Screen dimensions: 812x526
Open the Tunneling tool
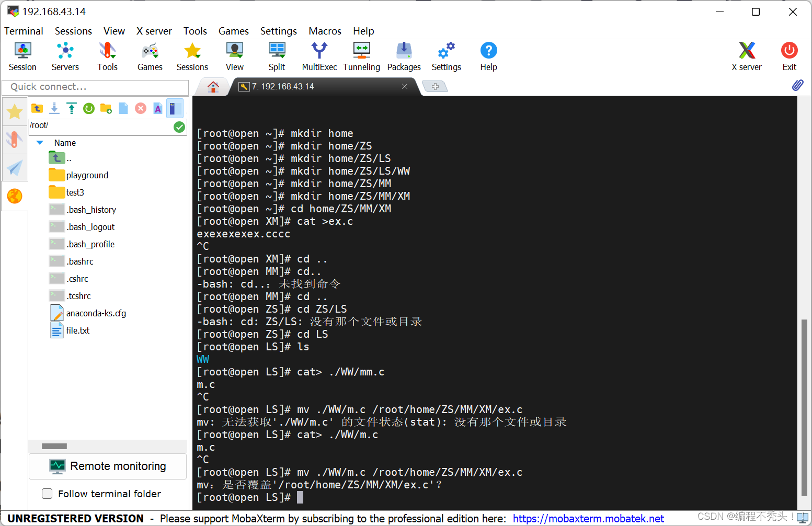coord(361,56)
